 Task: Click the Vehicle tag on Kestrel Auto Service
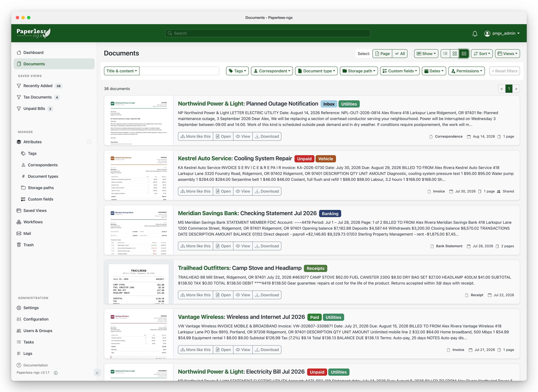[326, 159]
